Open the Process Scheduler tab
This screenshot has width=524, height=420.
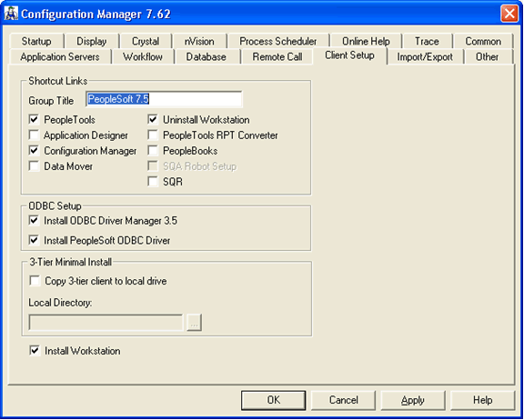(278, 42)
